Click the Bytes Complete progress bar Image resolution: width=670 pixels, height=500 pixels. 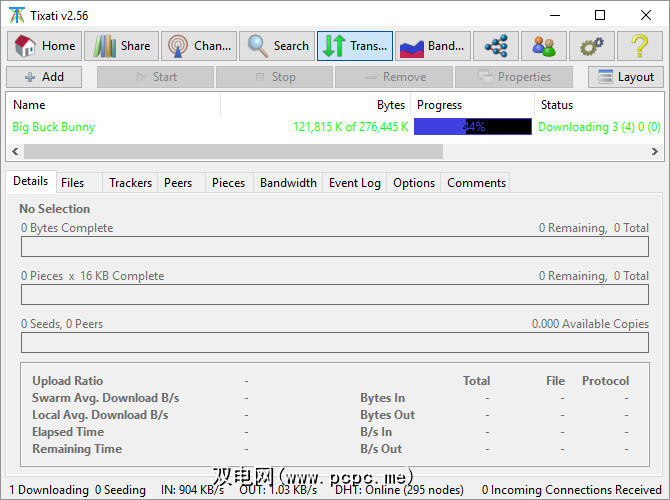(335, 247)
